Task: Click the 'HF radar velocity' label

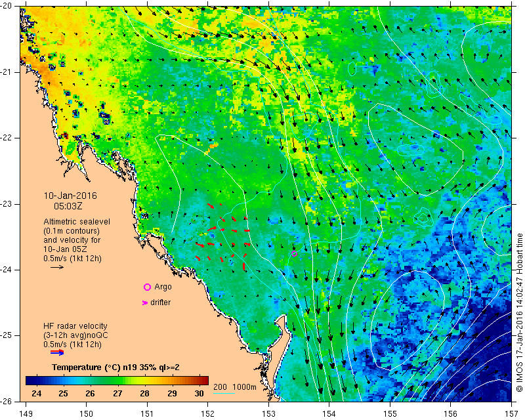Action: (75, 326)
